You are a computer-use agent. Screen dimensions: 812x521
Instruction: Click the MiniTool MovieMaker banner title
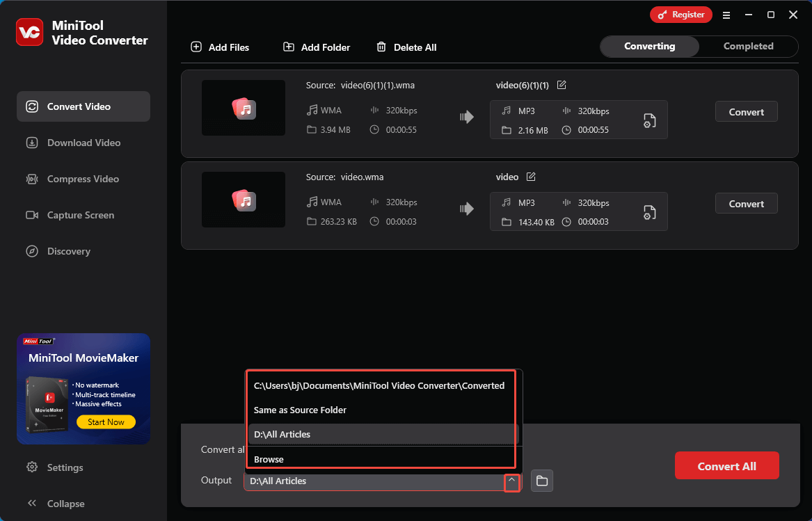point(83,358)
